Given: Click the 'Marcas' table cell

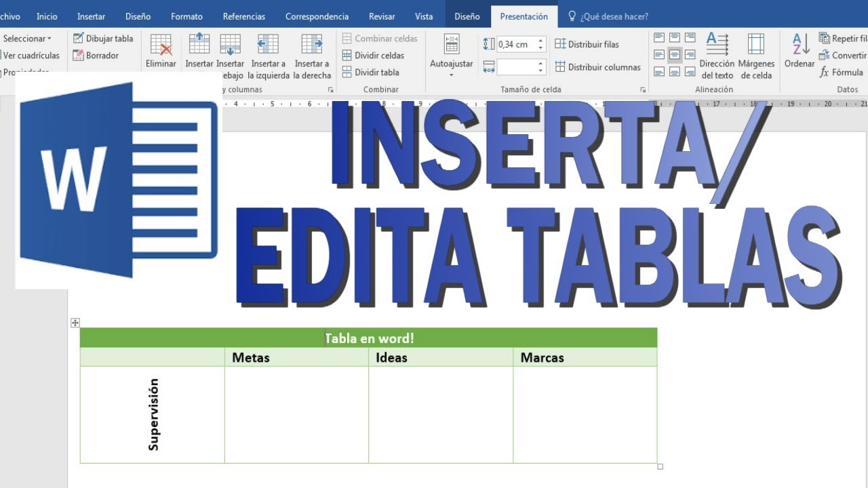Looking at the screenshot, I should (x=585, y=357).
